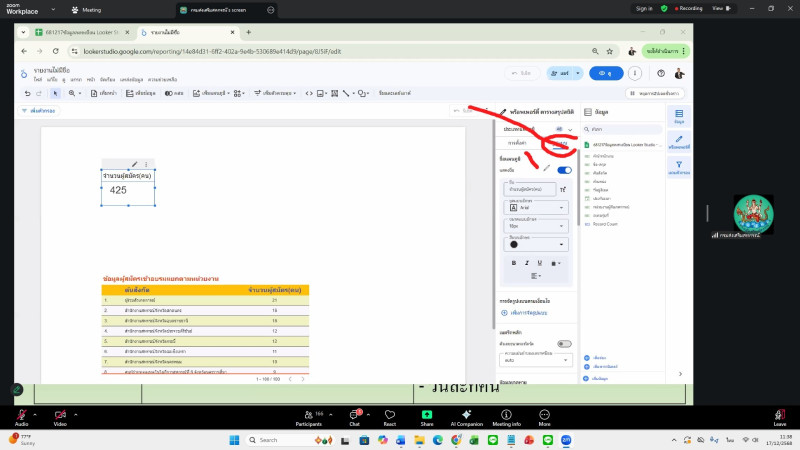Click the undo arrow in Looker toolbar

[x=27, y=93]
